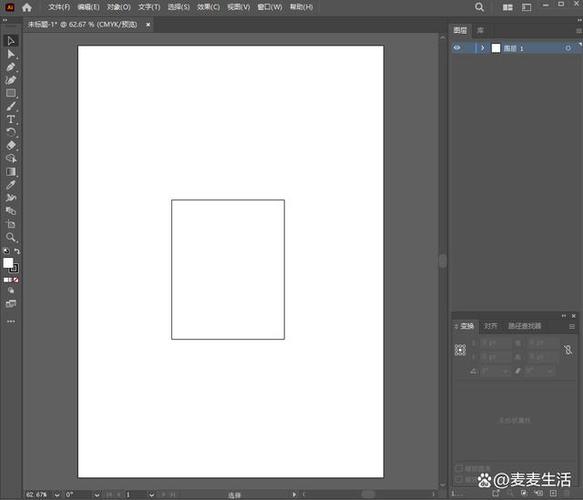583x500 pixels.
Task: Select the Eyedropper tool
Action: click(11, 185)
